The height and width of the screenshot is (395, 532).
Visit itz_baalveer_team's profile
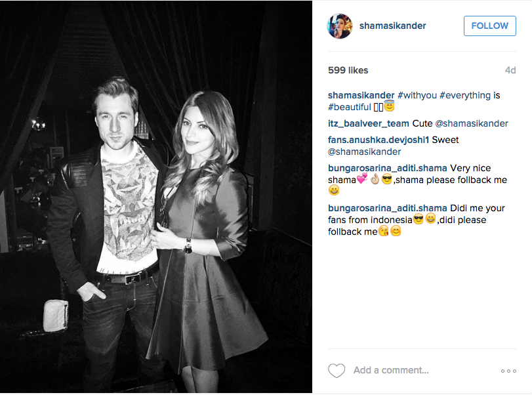[x=369, y=123]
